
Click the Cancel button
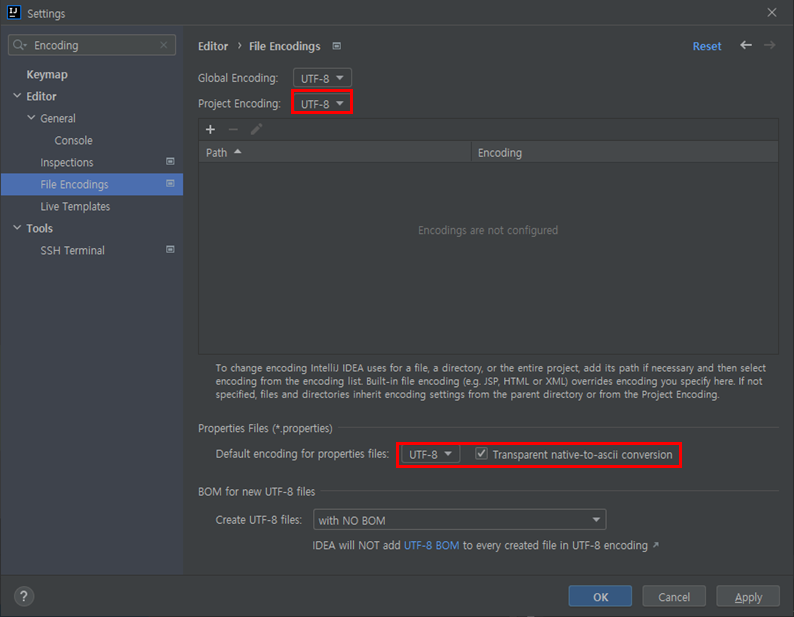tap(674, 596)
